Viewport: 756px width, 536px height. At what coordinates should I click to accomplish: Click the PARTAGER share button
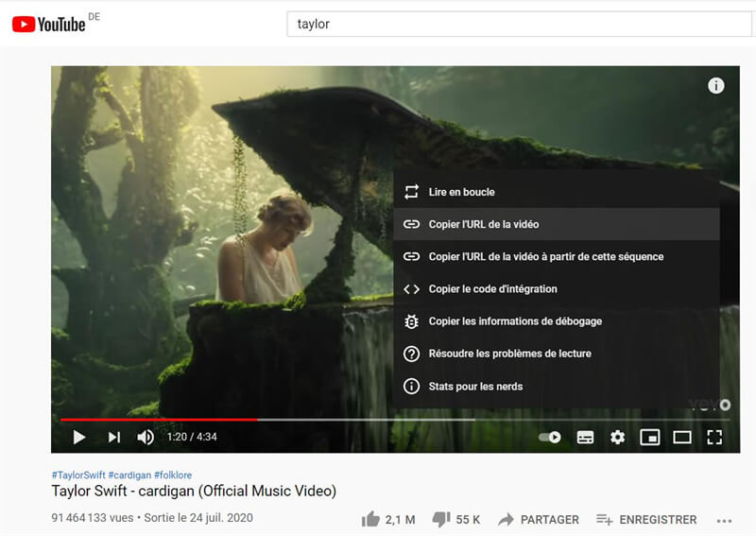[539, 520]
